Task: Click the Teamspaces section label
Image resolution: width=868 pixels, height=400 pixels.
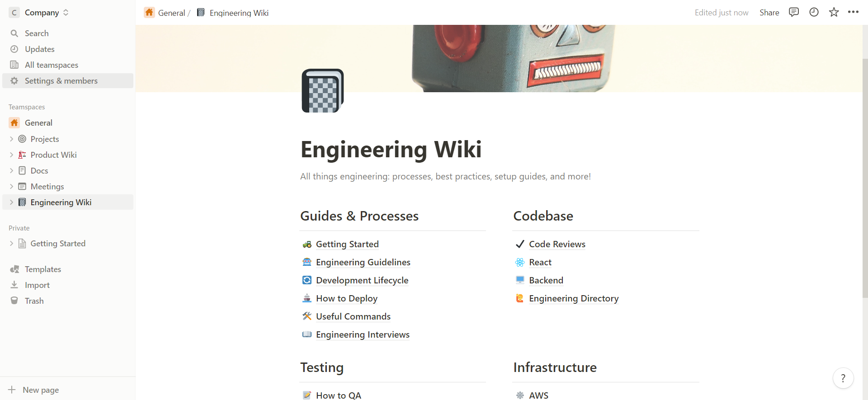Action: [27, 107]
